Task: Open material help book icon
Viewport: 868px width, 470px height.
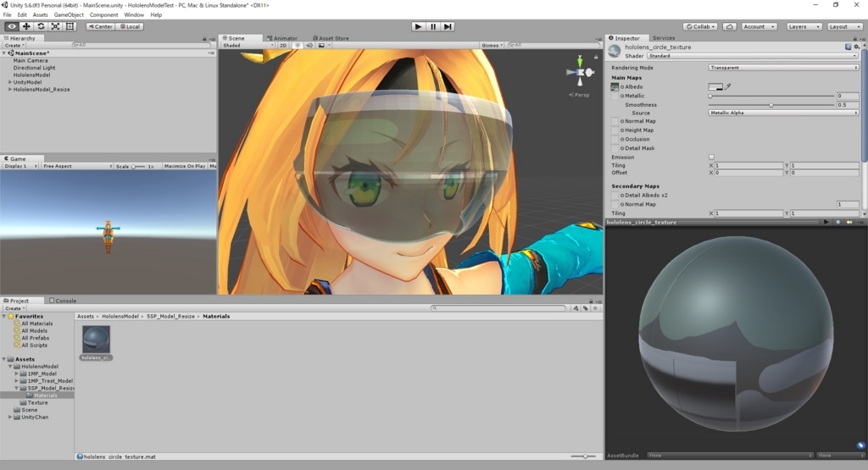Action: [848, 47]
